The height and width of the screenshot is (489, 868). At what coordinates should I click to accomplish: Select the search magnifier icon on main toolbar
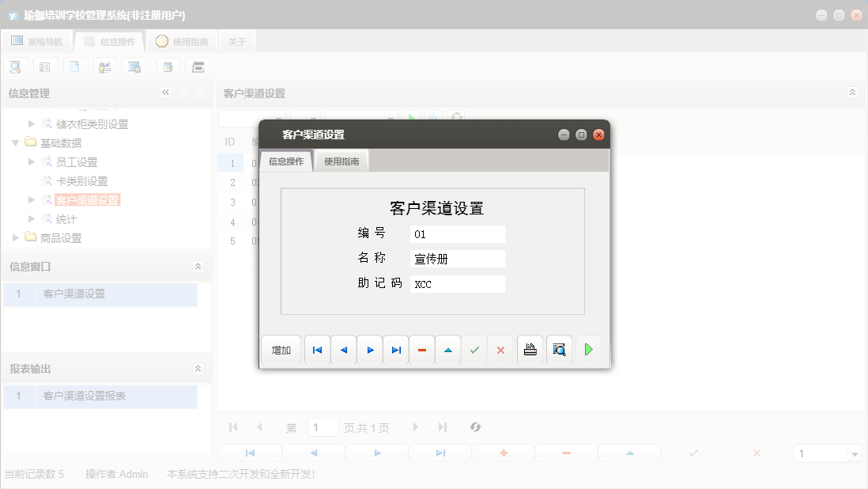(x=15, y=66)
